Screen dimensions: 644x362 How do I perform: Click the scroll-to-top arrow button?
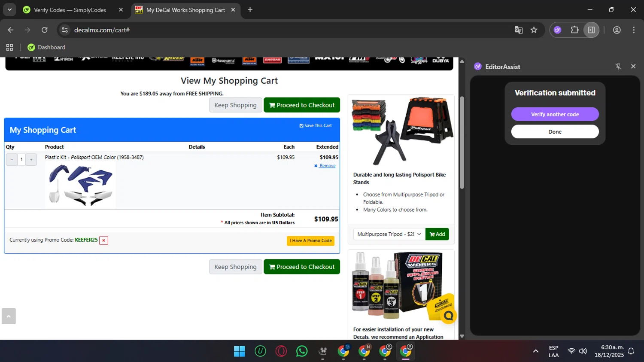[x=9, y=316]
